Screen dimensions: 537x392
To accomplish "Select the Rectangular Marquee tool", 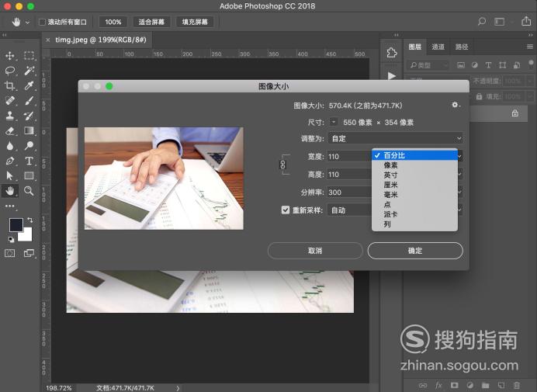I will pos(29,56).
